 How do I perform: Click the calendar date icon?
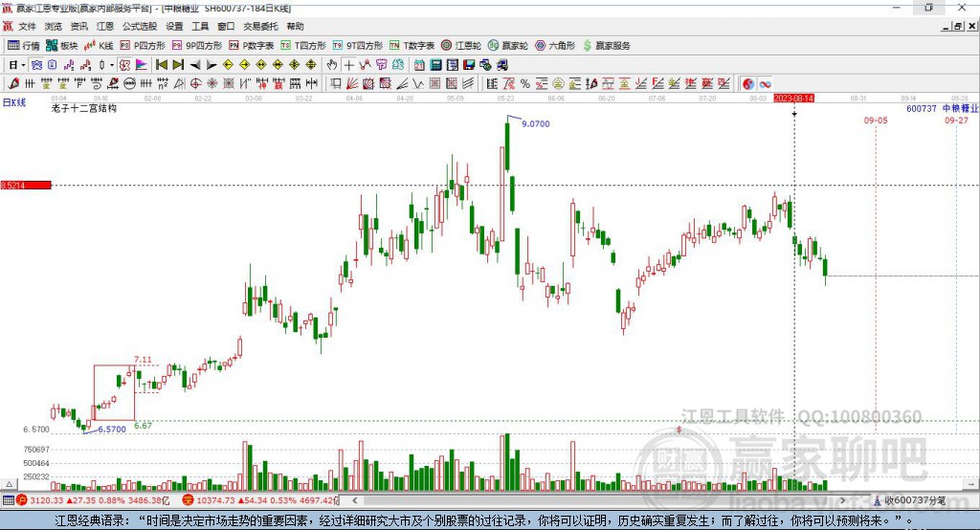pos(419,65)
